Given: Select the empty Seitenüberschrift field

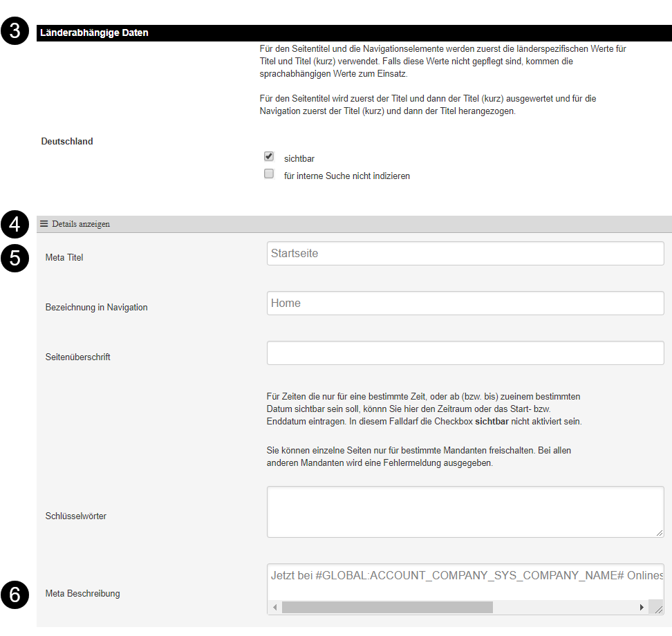Looking at the screenshot, I should [x=465, y=353].
